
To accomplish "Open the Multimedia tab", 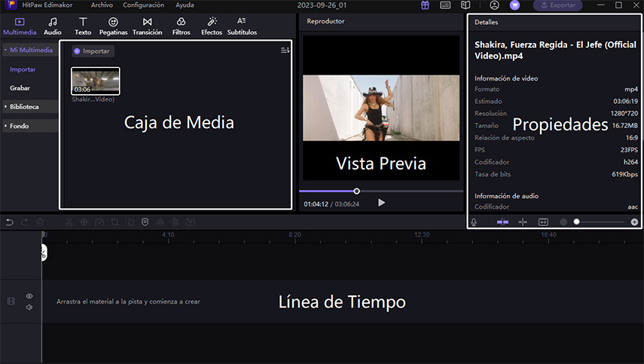I will click(x=20, y=26).
